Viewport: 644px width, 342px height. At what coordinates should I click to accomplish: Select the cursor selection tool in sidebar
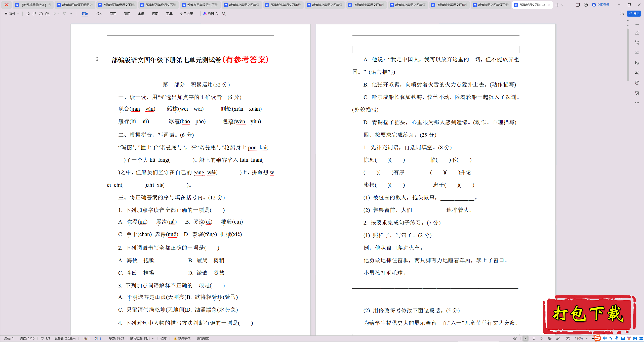tap(637, 42)
